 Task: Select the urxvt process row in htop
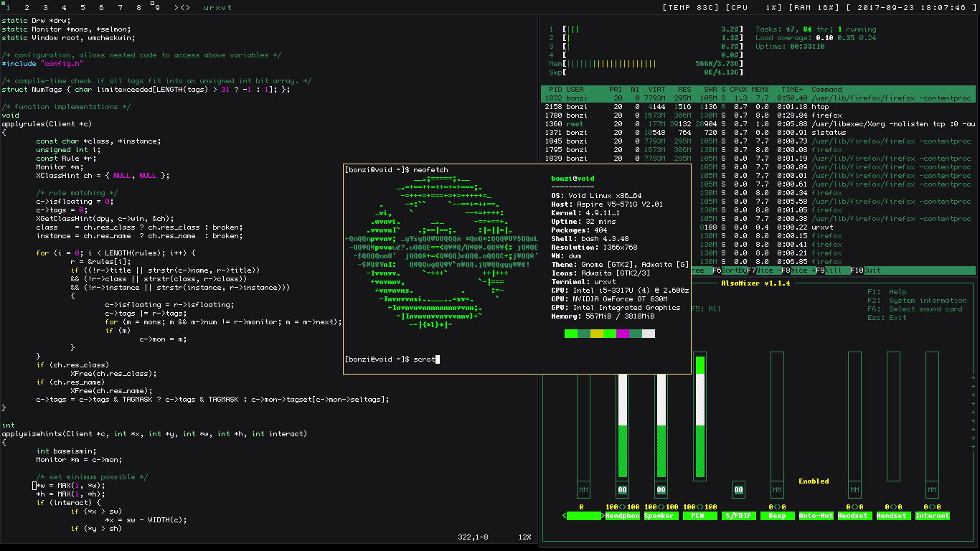[x=833, y=227]
